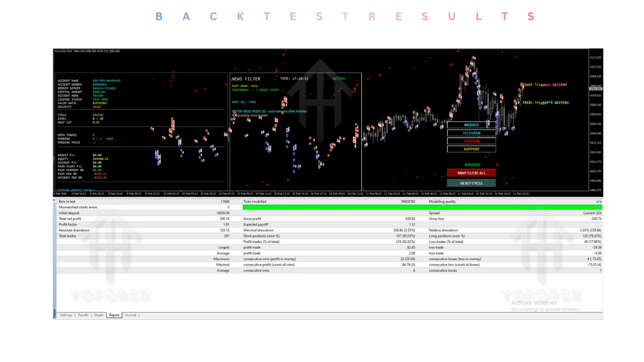Open the YOUTUBE button on chart
This screenshot has width=644, height=362.
[x=471, y=141]
